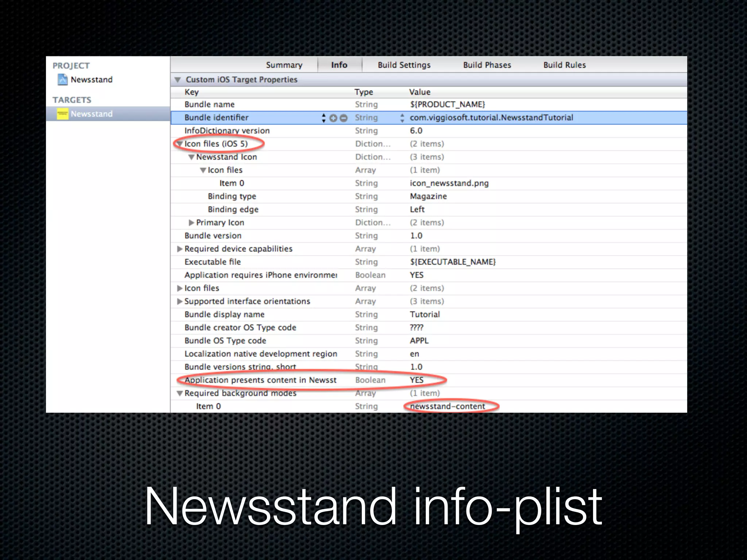Switch to Summary tab
747x560 pixels.
pos(284,65)
